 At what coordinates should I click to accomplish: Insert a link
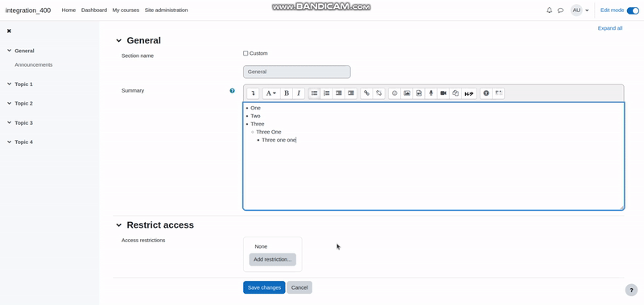367,93
